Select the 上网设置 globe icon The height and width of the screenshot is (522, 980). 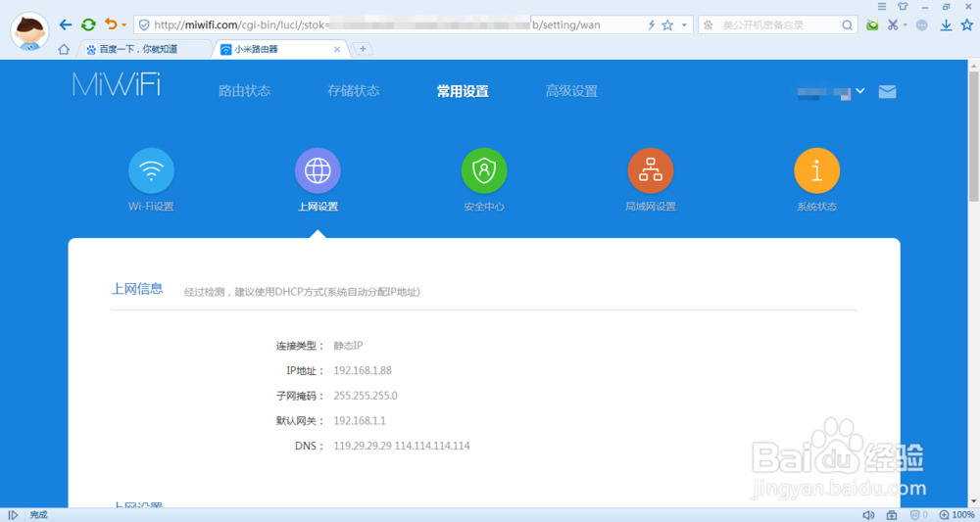pyautogui.click(x=318, y=170)
